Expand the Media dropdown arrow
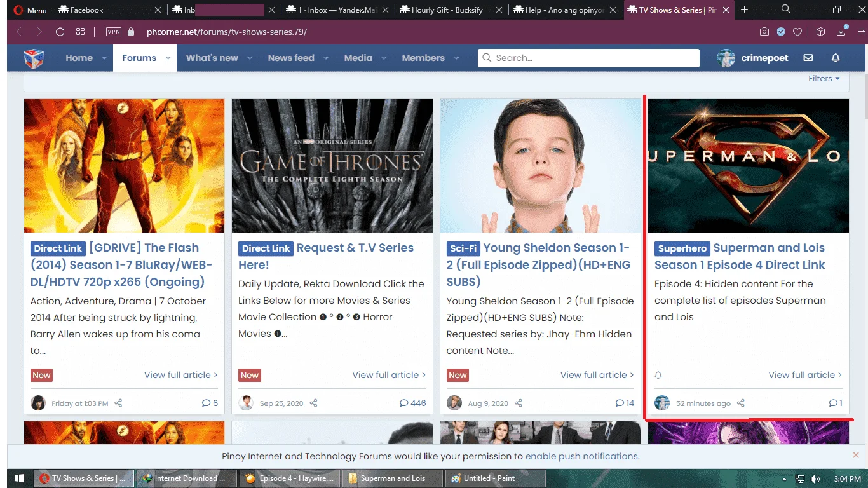Viewport: 868px width, 488px height. [x=384, y=58]
